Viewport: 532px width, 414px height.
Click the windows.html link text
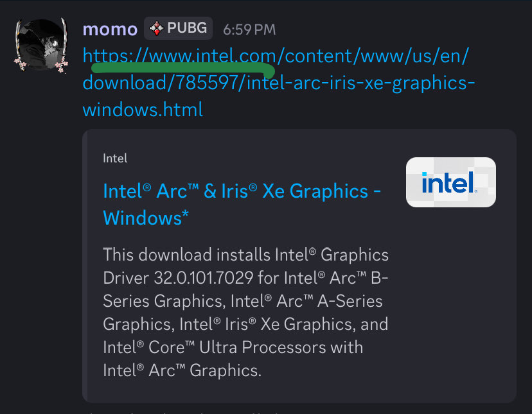(143, 110)
